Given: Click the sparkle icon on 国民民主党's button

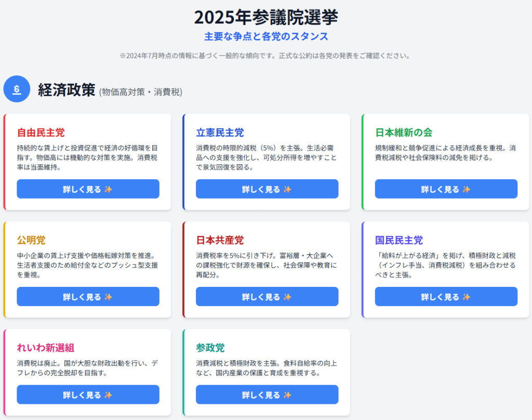Looking at the screenshot, I should tap(467, 297).
